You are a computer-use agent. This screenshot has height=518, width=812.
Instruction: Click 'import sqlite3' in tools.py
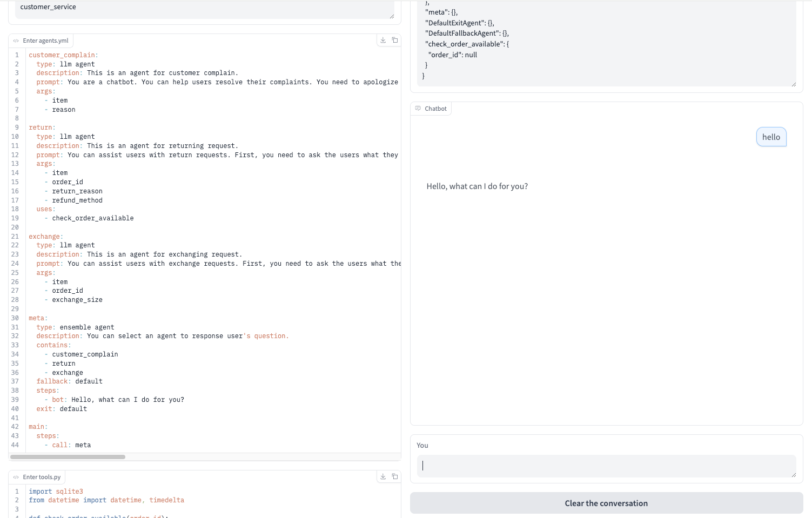pos(56,492)
